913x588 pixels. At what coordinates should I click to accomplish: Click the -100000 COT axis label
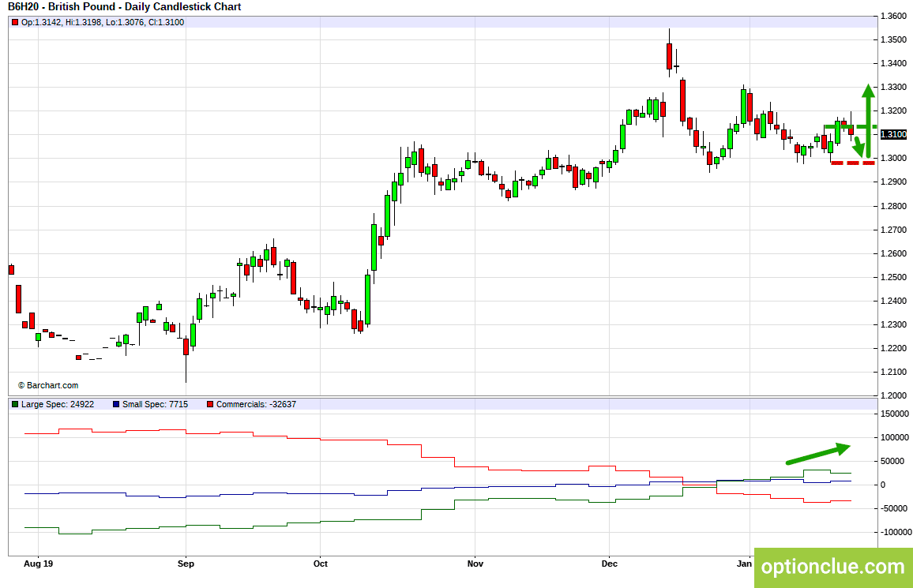895,532
